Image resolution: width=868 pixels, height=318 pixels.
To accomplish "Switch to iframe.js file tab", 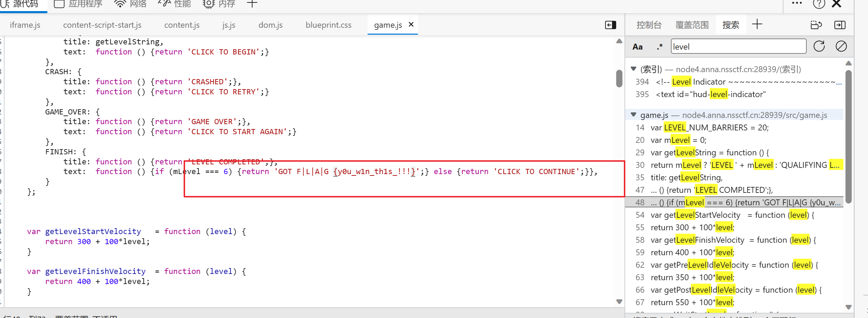I will [x=25, y=25].
